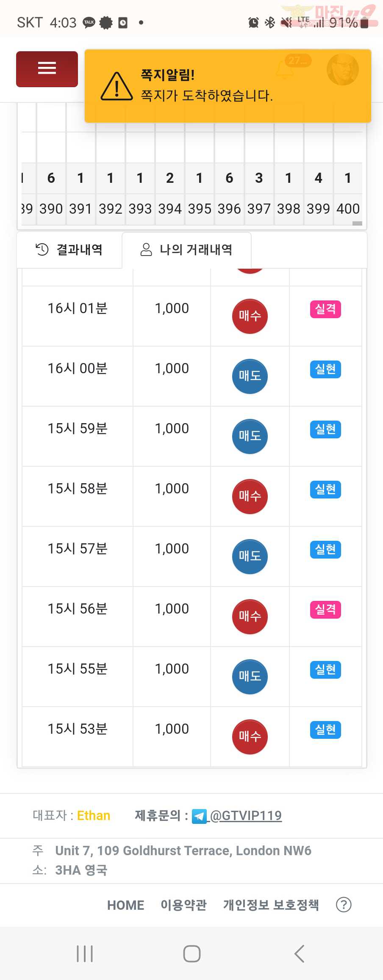Click the 실격 badge for 15시 56분
The height and width of the screenshot is (980, 383).
click(x=325, y=610)
